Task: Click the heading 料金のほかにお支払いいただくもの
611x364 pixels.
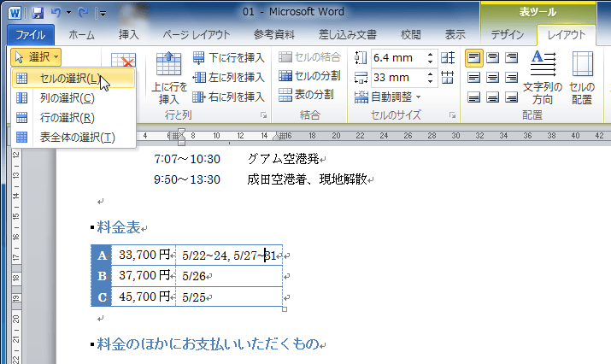Action: (209, 344)
